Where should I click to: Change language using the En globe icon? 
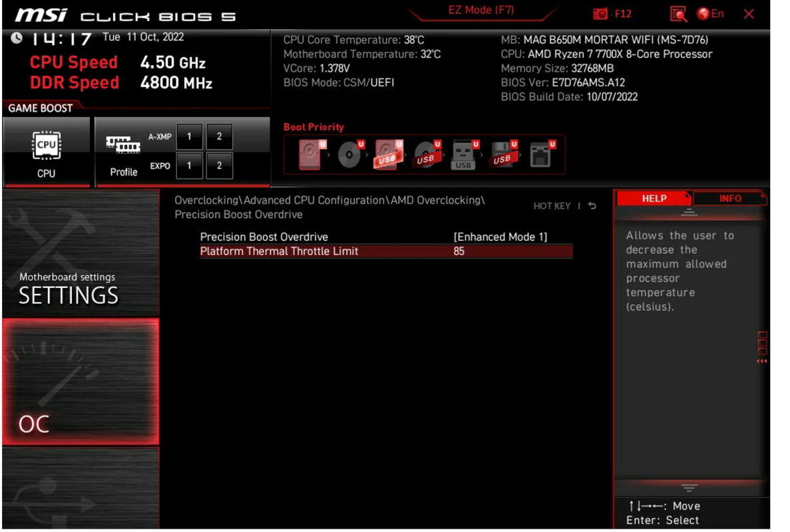711,13
